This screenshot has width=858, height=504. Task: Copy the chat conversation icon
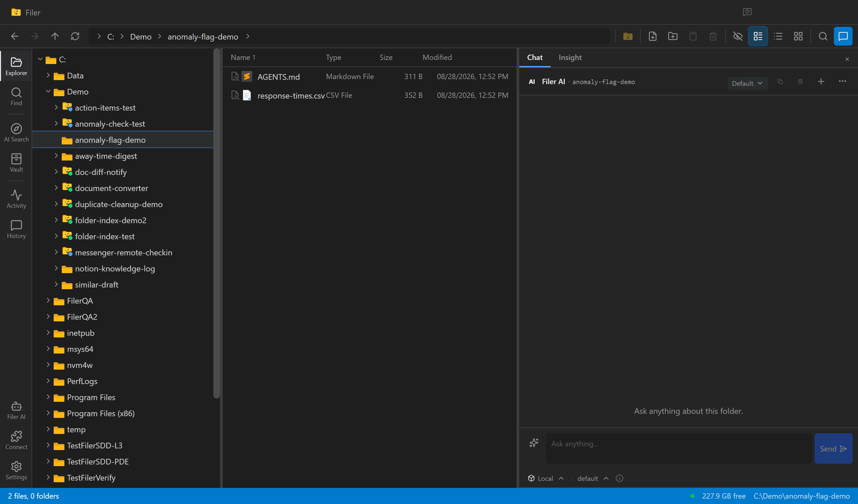[780, 82]
